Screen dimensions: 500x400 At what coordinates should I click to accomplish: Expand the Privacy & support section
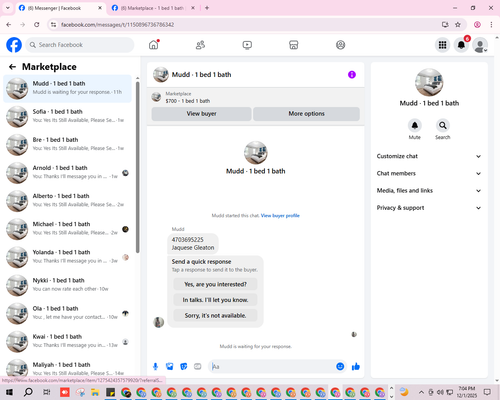pos(429,208)
